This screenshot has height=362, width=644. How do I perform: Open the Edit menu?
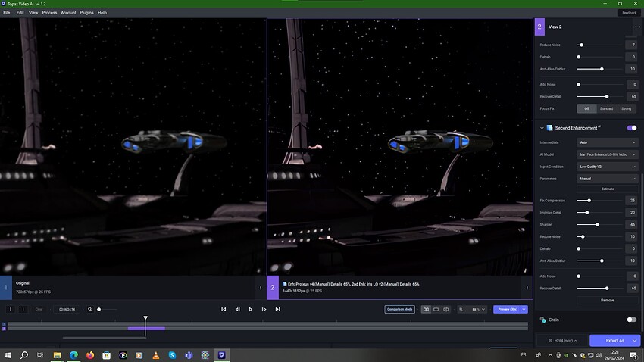tap(20, 13)
